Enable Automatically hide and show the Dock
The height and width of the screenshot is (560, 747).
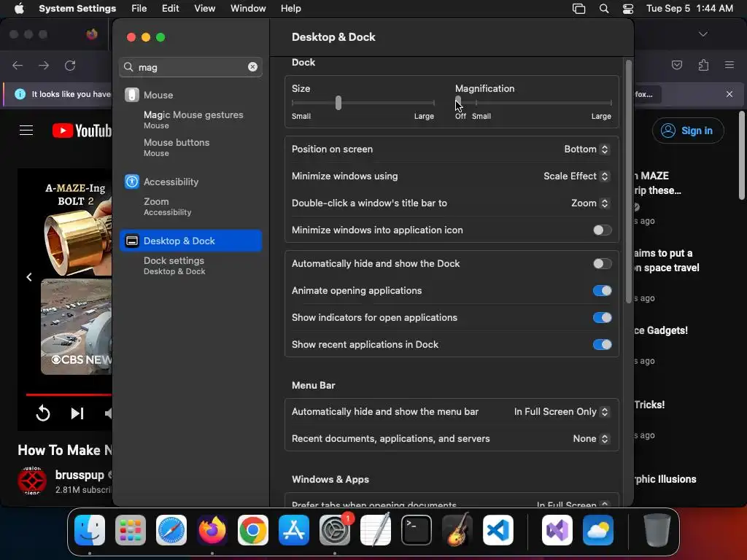602,264
